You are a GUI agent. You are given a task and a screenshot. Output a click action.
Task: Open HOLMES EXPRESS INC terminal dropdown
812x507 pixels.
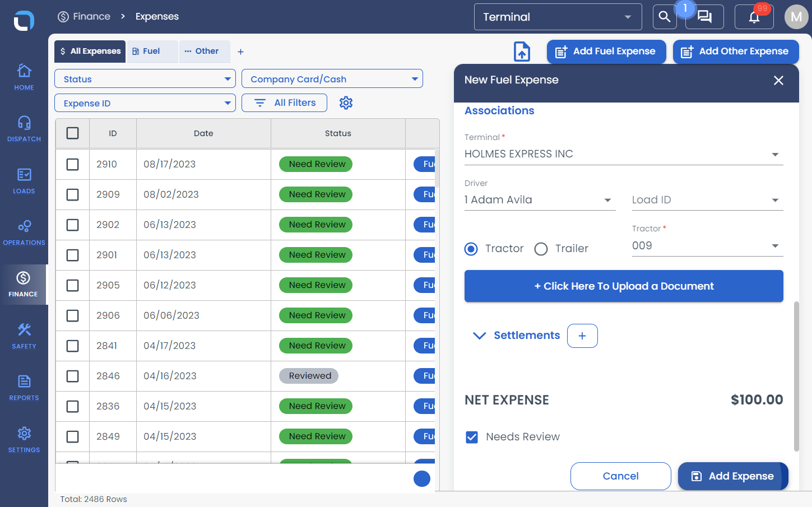[624, 154]
